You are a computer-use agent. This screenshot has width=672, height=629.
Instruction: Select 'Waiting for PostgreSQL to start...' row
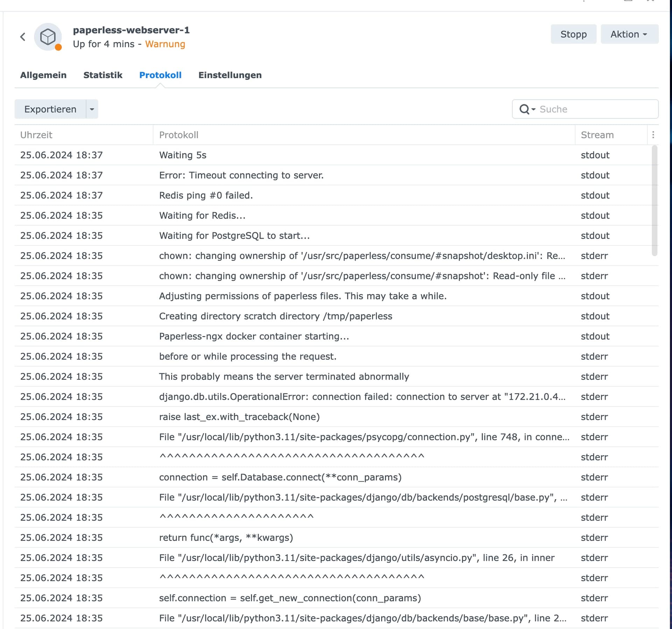(336, 236)
